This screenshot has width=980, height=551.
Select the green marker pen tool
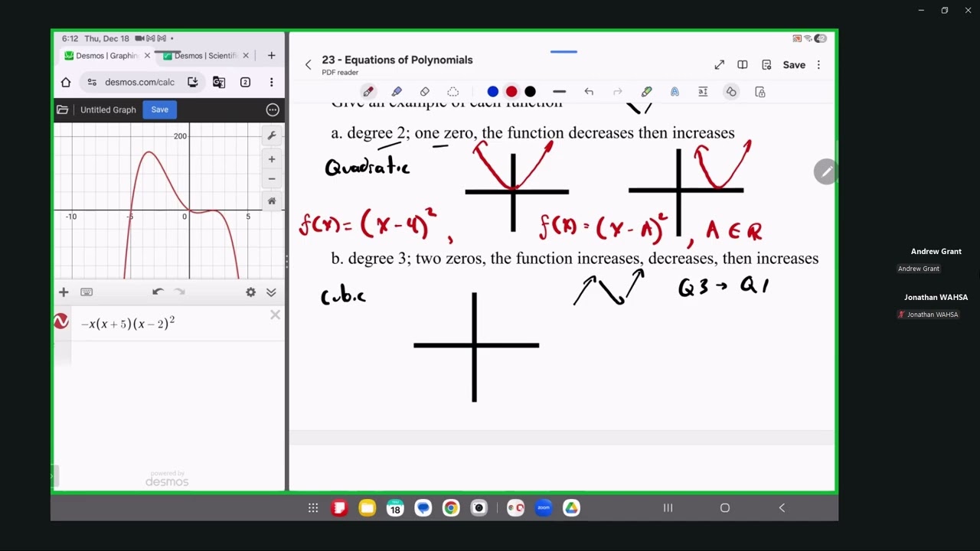647,92
